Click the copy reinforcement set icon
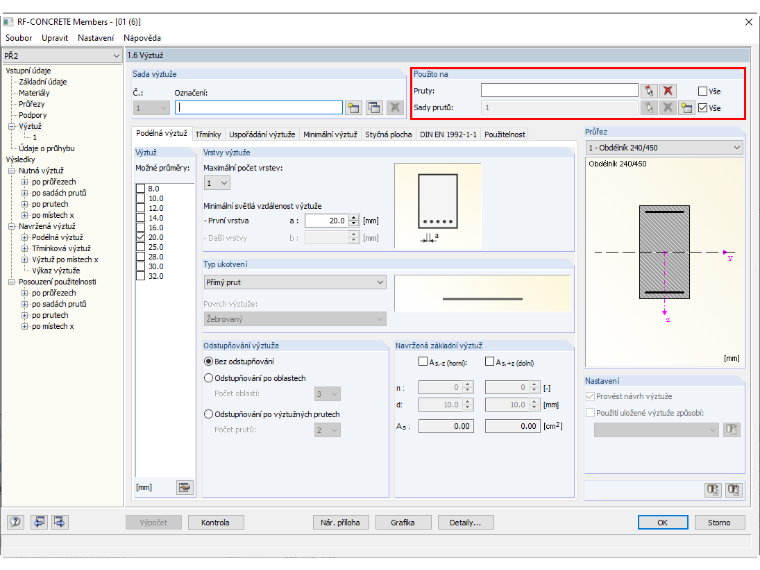This screenshot has height=570, width=760. [x=374, y=108]
